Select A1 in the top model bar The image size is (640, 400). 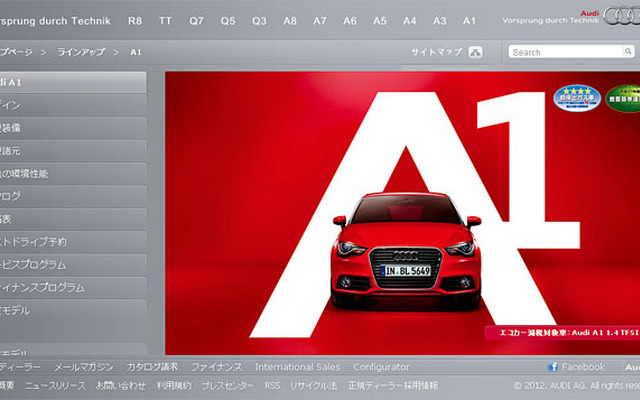tap(469, 21)
